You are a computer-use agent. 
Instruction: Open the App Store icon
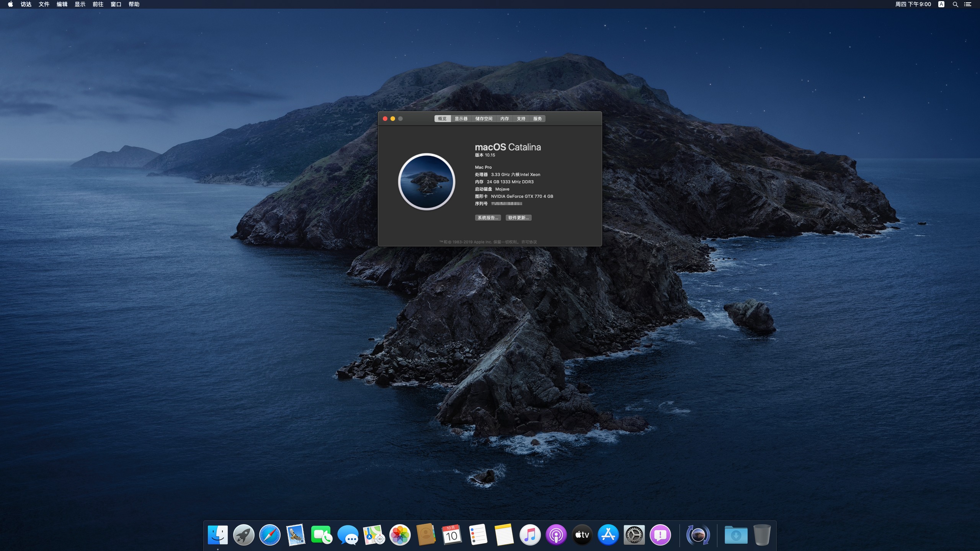[x=608, y=535]
